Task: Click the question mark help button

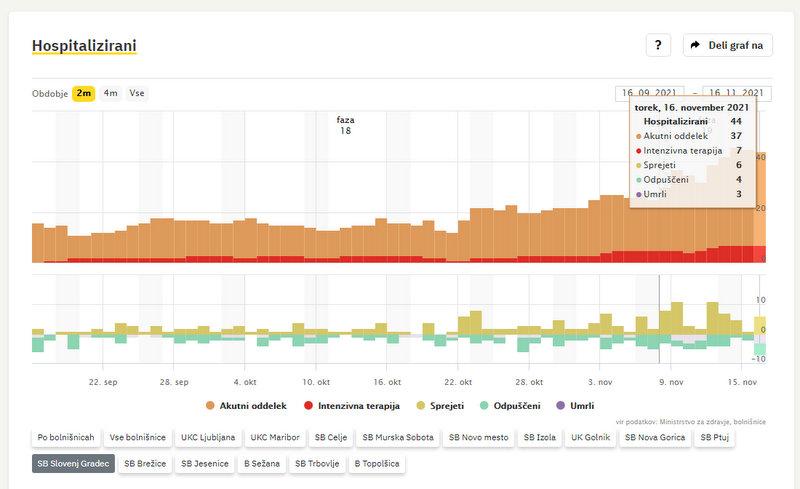Action: pos(657,45)
